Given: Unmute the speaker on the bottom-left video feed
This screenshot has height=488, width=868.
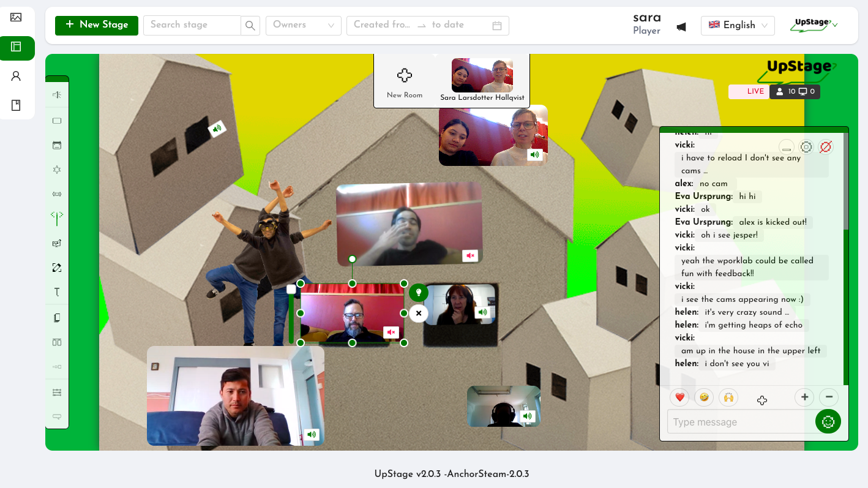Looking at the screenshot, I should tap(312, 435).
